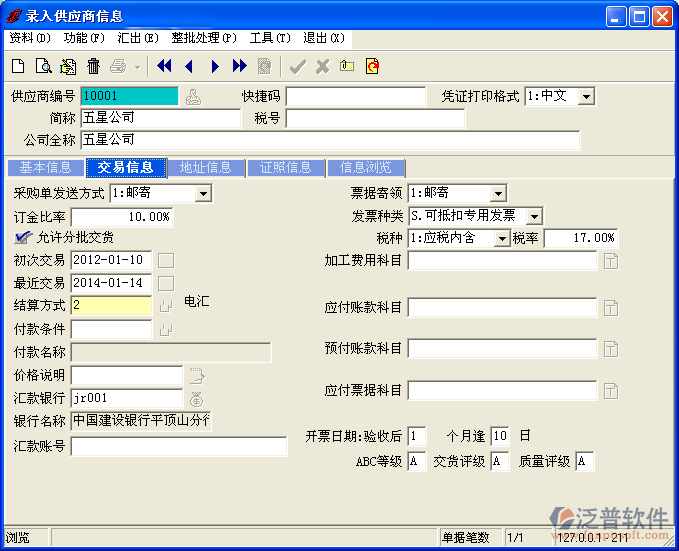Click the 个月逢 day field showing 10
Screen dimensions: 679x551
pyautogui.click(x=500, y=436)
